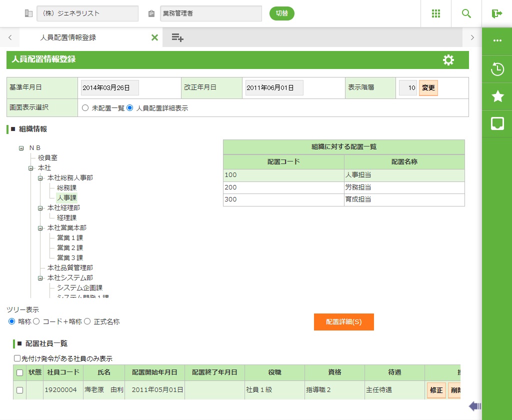Collapse the NB root tree node
Viewport: 512px width, 420px height.
[21, 148]
